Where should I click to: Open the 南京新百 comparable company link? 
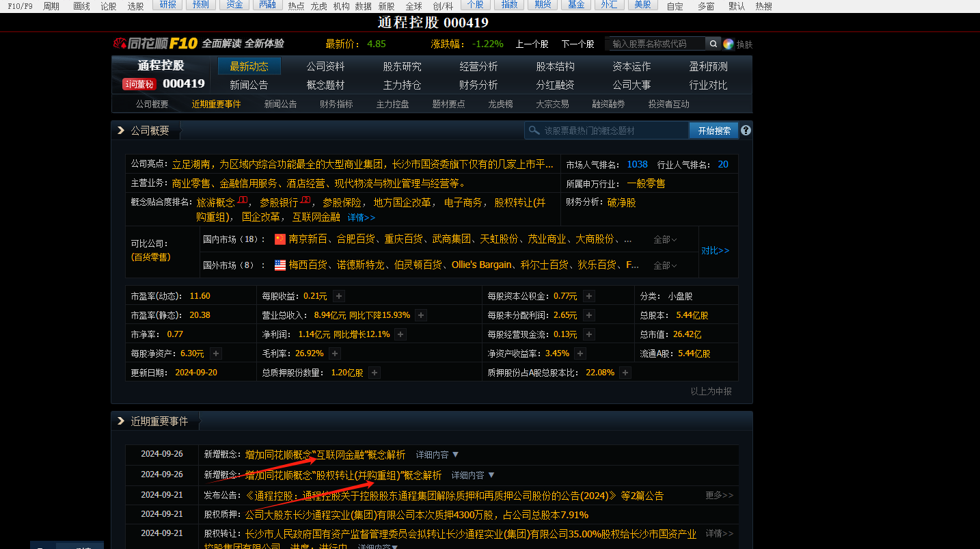pyautogui.click(x=309, y=239)
